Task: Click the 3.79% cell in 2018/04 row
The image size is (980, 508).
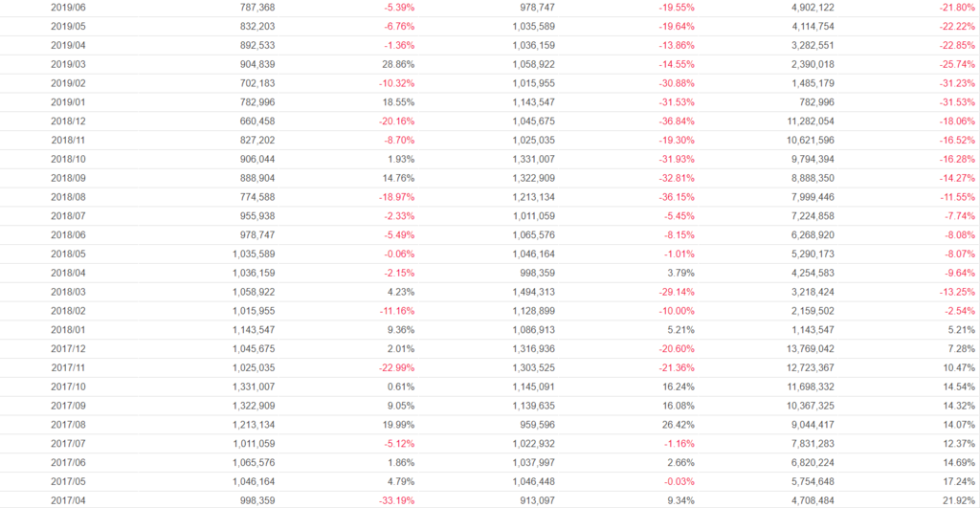Action: [x=680, y=273]
